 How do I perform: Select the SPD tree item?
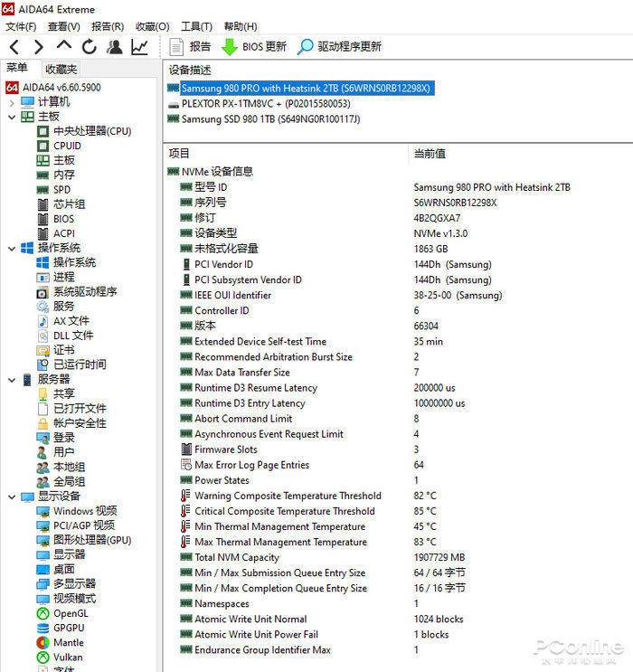[x=54, y=189]
